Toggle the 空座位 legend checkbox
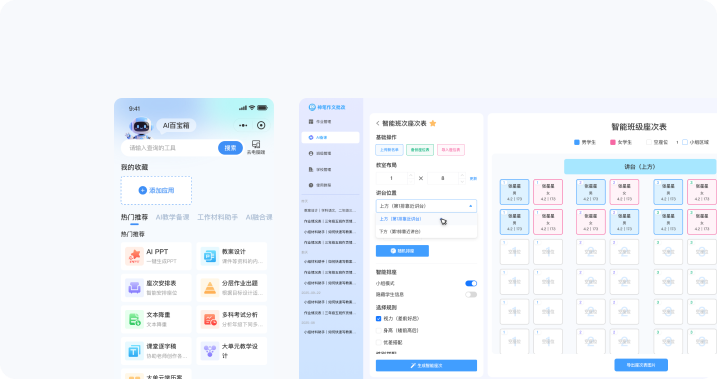The image size is (717, 379). [648, 142]
